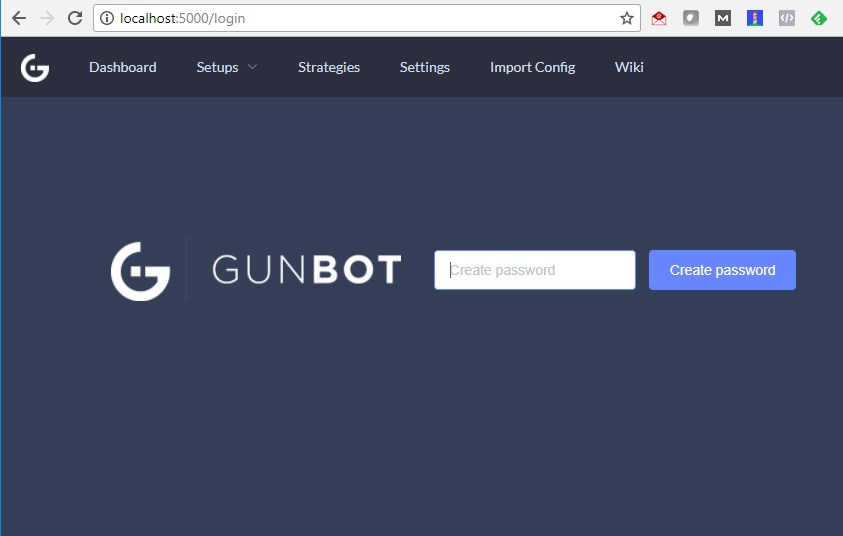
Task: Go back with the browser back arrow
Action: point(19,18)
